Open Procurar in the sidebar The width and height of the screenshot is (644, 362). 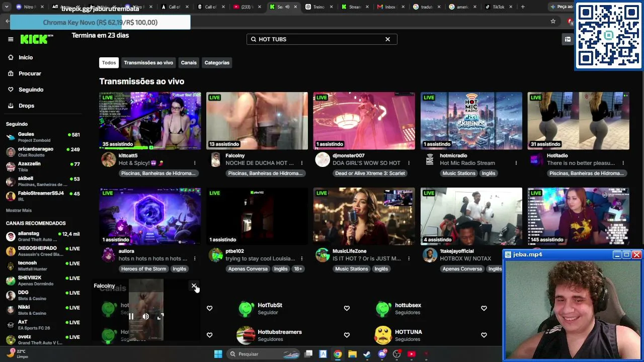coord(30,73)
